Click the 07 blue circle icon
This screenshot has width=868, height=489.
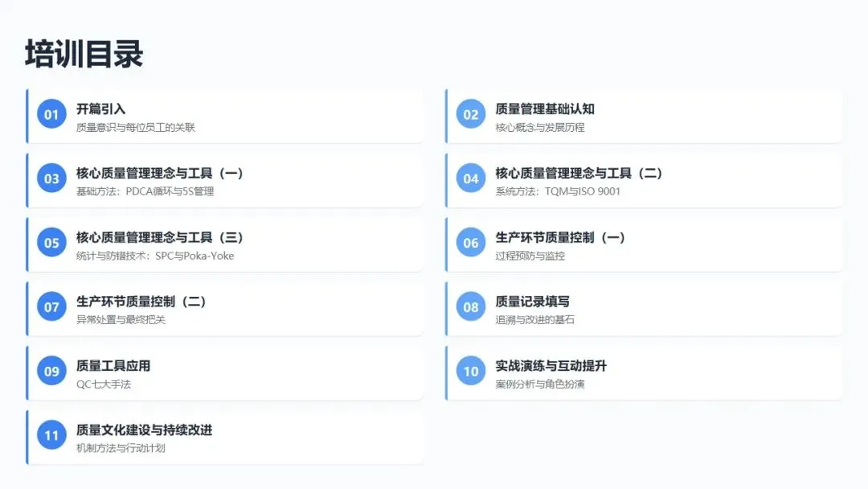tap(51, 306)
